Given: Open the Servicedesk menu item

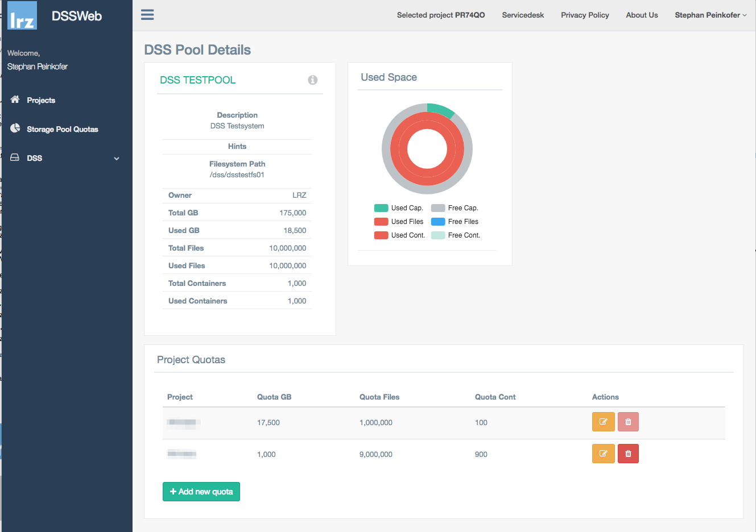Looking at the screenshot, I should (523, 15).
